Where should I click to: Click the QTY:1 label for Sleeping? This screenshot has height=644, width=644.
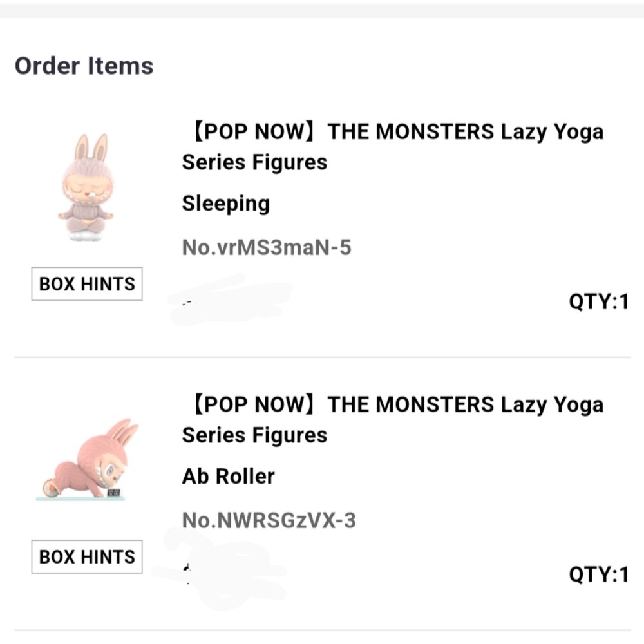(x=598, y=301)
